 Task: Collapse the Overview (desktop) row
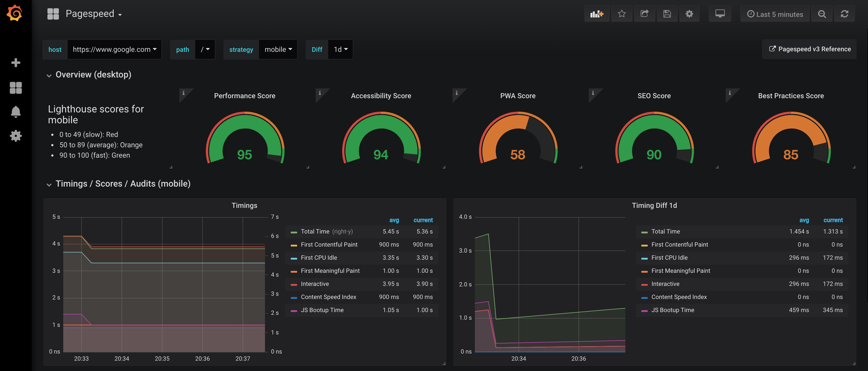pyautogui.click(x=93, y=74)
